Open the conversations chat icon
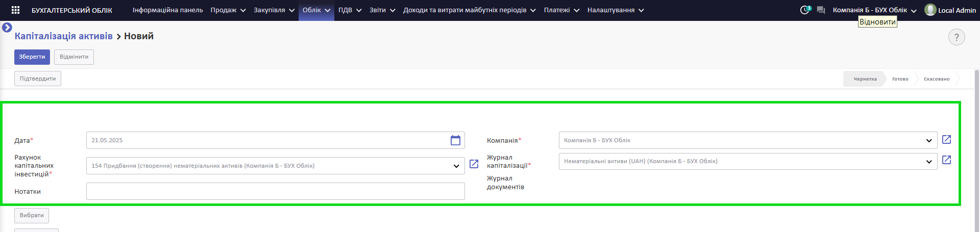Screen dimensions: 980x232 point(821,10)
